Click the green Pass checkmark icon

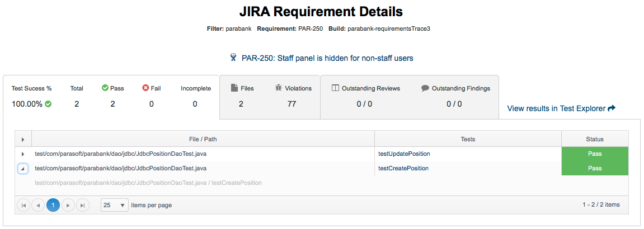coord(105,88)
